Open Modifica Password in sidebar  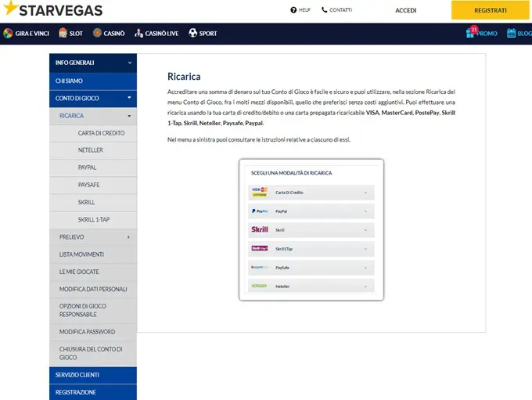point(93,332)
